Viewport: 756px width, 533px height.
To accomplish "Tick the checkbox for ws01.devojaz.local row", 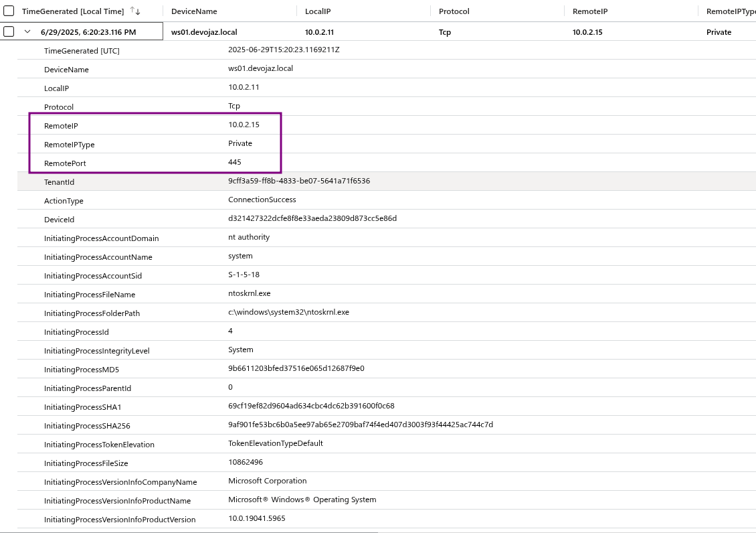I will (x=9, y=32).
